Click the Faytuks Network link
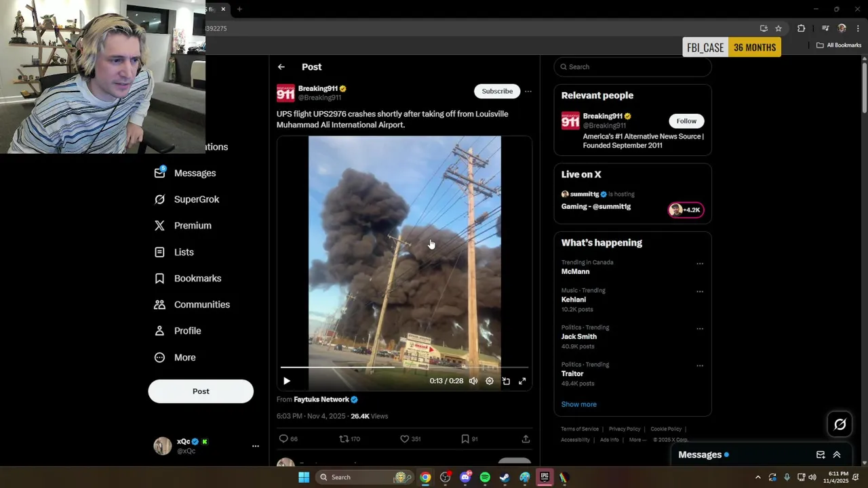868x488 pixels. [321, 399]
